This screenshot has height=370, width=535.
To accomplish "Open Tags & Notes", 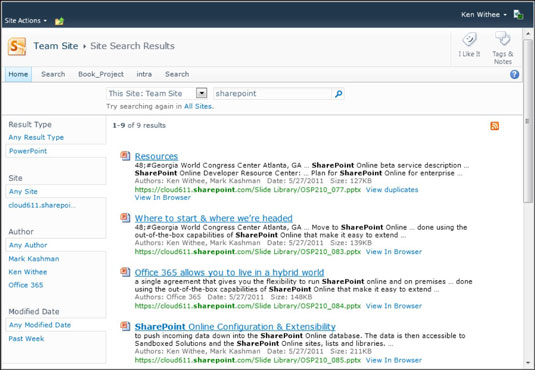I will click(x=503, y=48).
